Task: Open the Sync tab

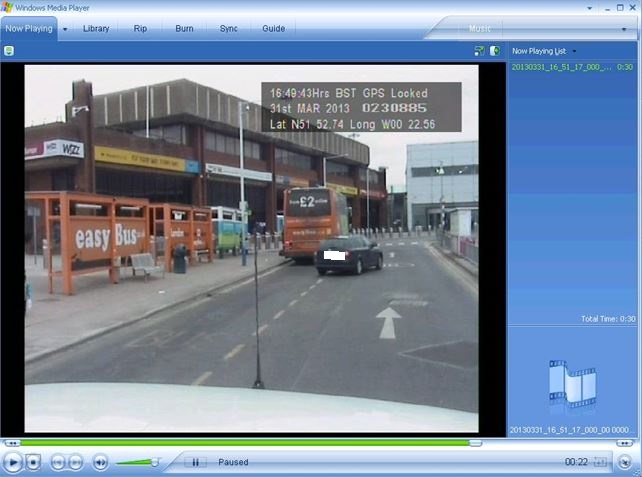Action: [228, 29]
